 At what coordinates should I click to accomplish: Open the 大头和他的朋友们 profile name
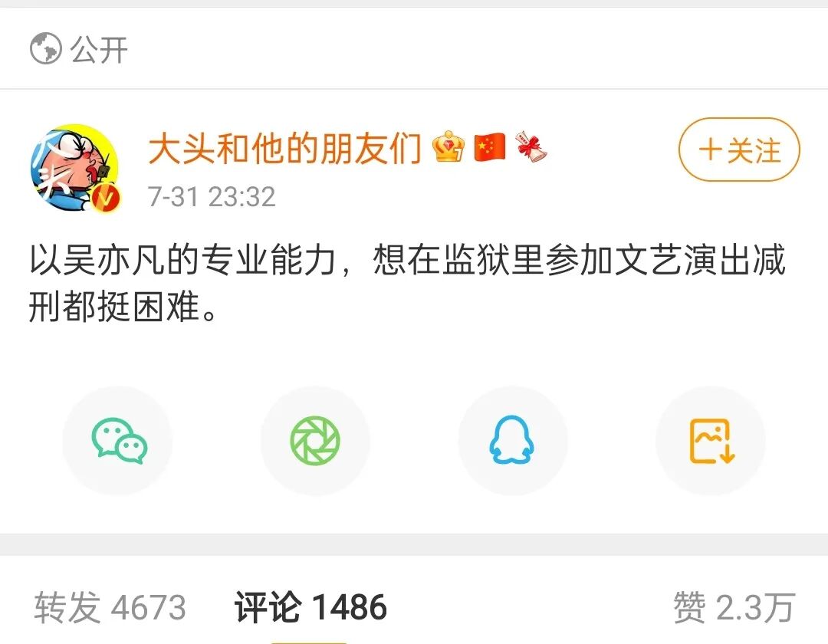(x=285, y=148)
